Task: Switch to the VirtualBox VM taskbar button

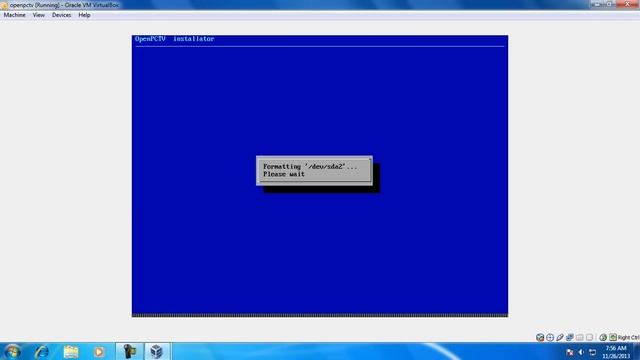Action: [157, 351]
